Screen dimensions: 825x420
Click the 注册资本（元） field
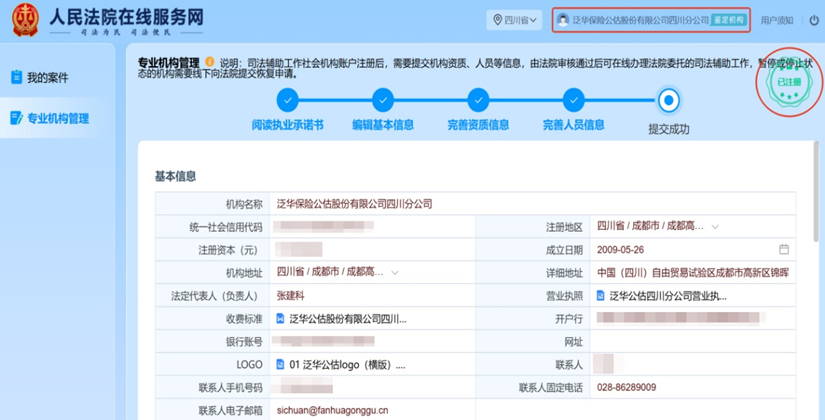click(373, 249)
